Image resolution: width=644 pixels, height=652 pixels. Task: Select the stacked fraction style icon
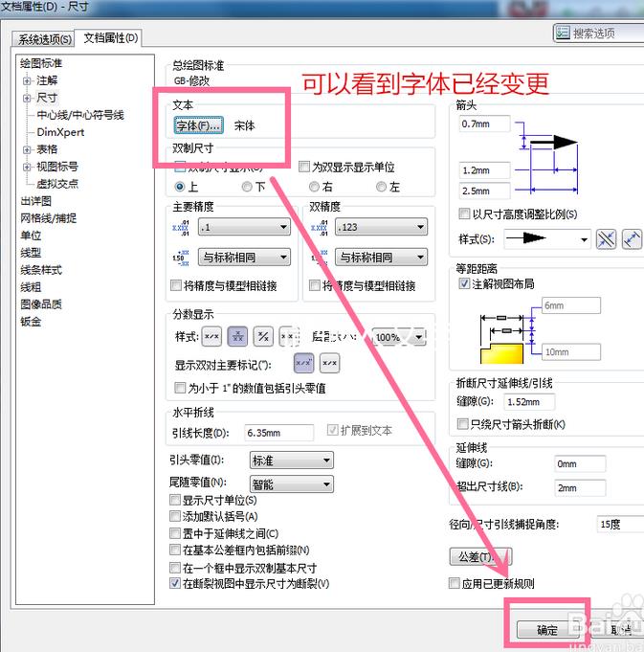237,336
